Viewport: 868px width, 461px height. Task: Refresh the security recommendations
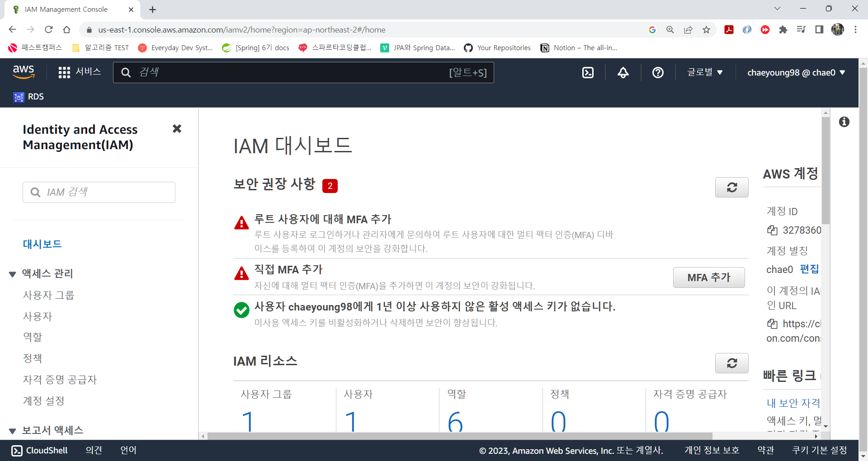(731, 187)
